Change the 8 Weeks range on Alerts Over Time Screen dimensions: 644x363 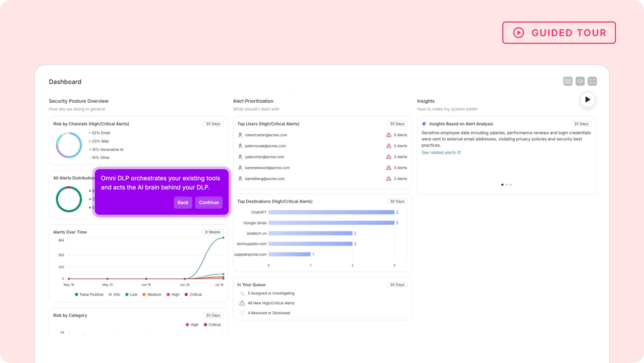tap(212, 232)
